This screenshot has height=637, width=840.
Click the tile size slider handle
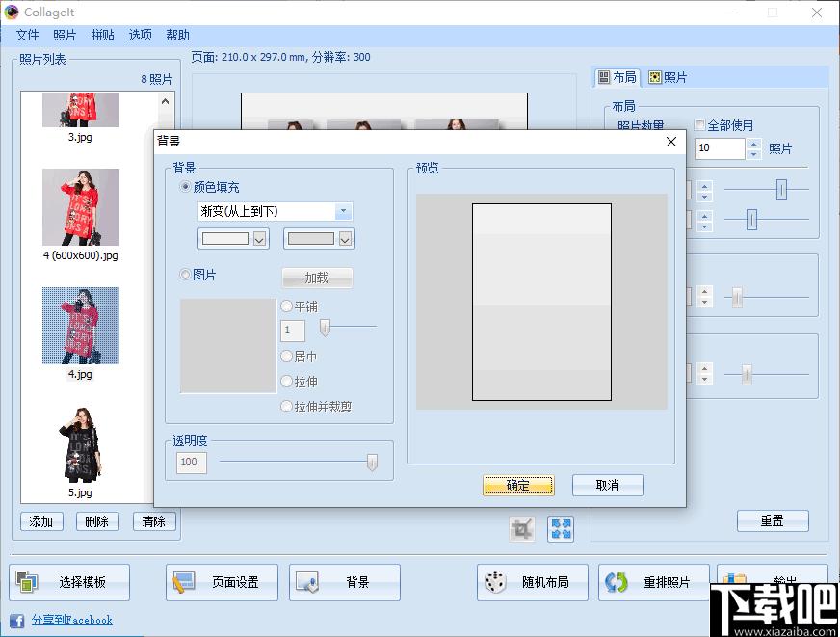tap(325, 328)
